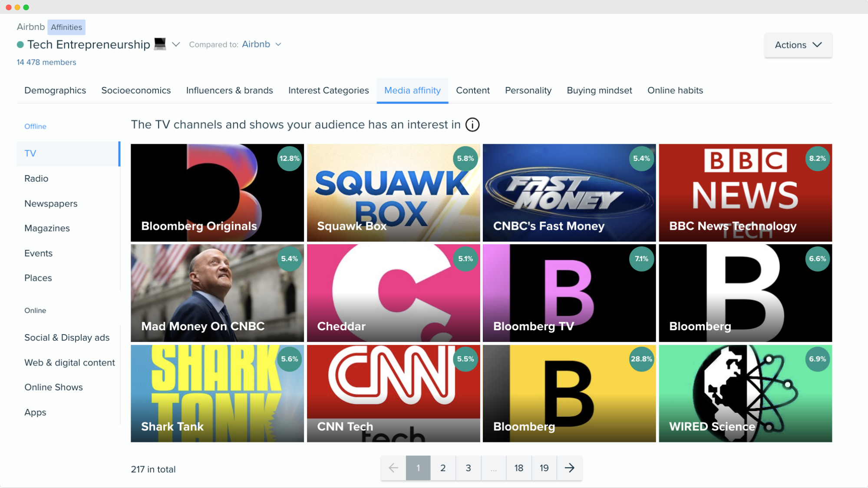Click the Shark Tank TV card

(217, 393)
